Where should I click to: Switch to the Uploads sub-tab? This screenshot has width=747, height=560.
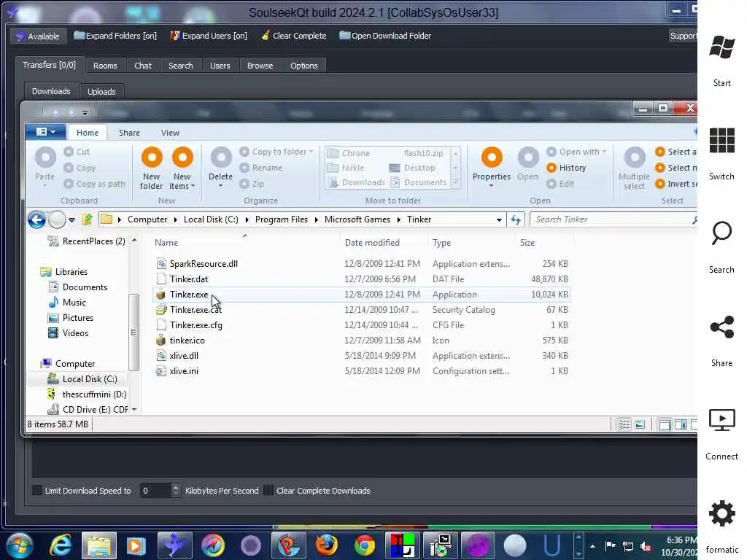pos(101,91)
